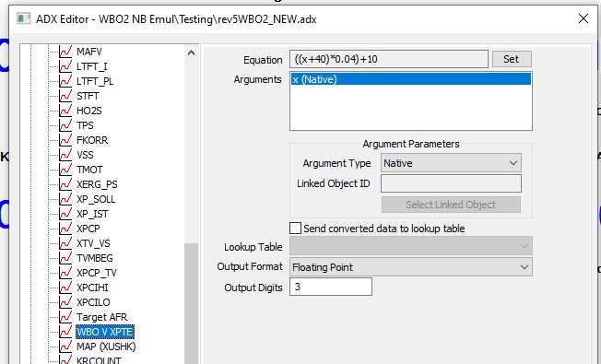Enable Send converted data to lookup table

(295, 229)
